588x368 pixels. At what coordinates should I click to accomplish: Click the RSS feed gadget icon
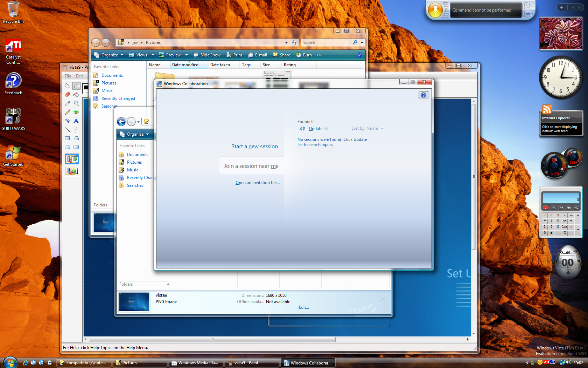(x=547, y=109)
